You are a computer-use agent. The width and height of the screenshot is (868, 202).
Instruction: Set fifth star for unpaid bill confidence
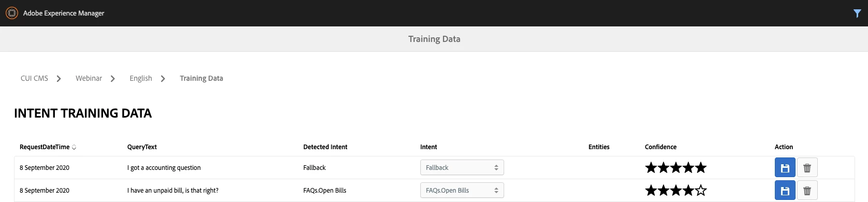(x=701, y=190)
